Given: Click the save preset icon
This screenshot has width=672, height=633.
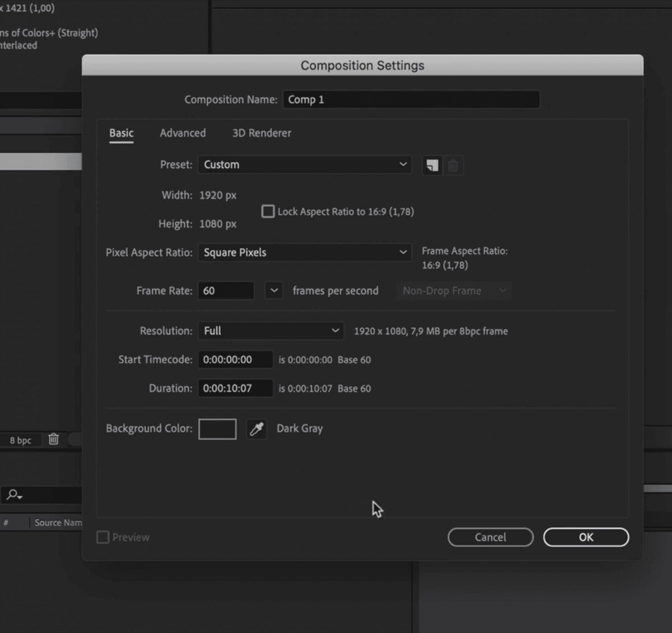Looking at the screenshot, I should coord(432,165).
